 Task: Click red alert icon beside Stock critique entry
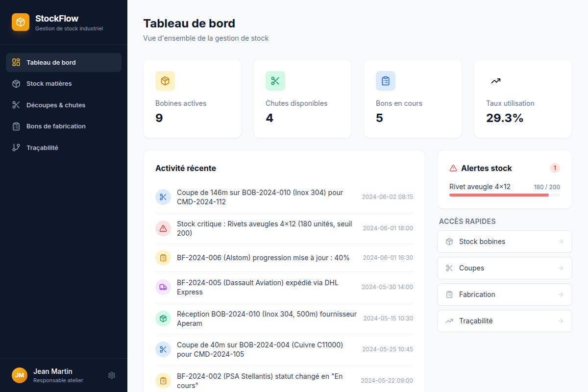(x=163, y=228)
